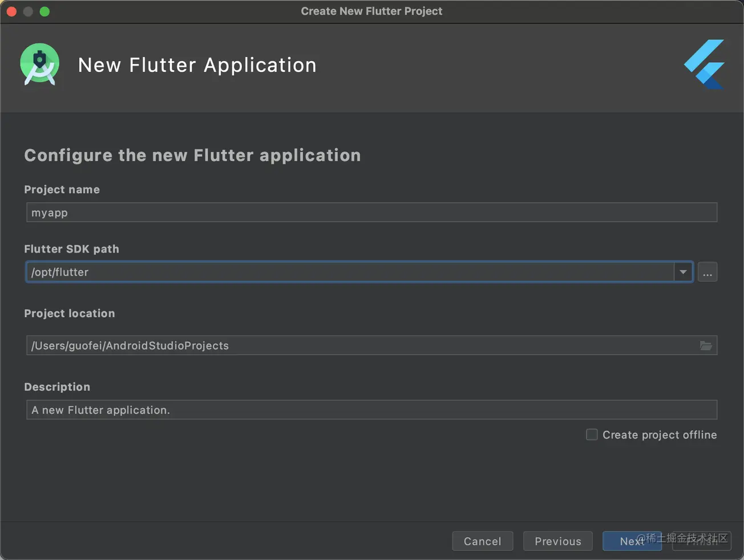Click the Project location label
The width and height of the screenshot is (744, 560).
70,313
